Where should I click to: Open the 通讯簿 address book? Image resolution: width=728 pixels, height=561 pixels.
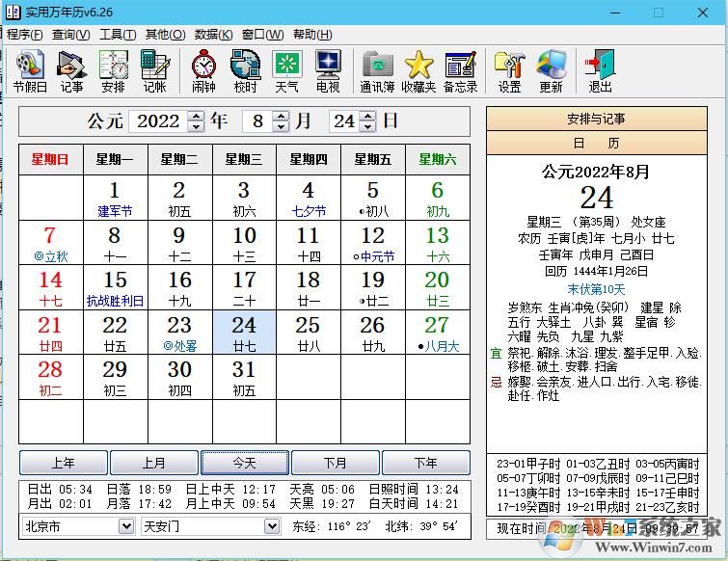point(377,71)
